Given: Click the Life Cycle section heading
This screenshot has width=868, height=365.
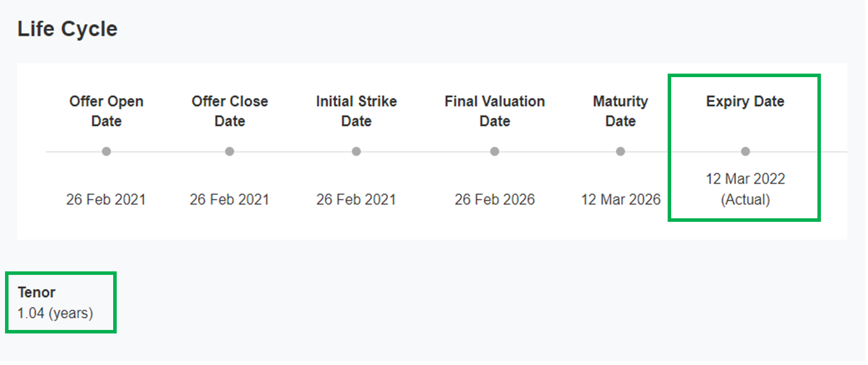Looking at the screenshot, I should [67, 29].
